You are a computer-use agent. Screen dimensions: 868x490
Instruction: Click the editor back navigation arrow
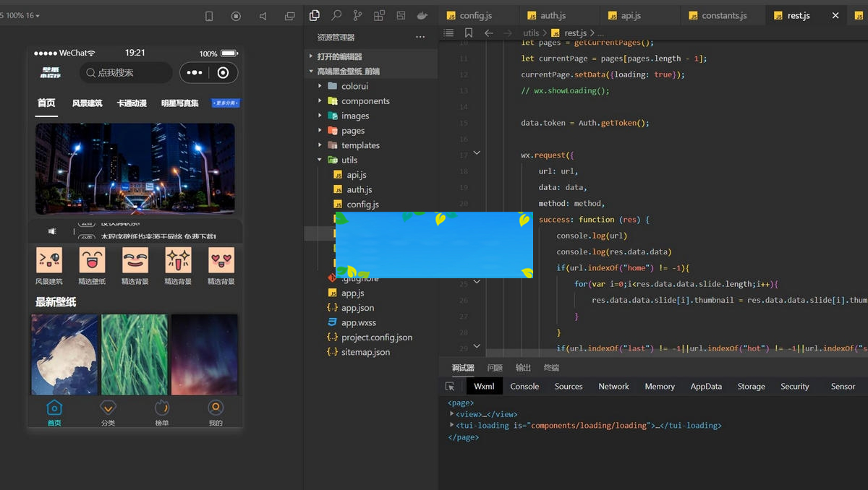489,33
